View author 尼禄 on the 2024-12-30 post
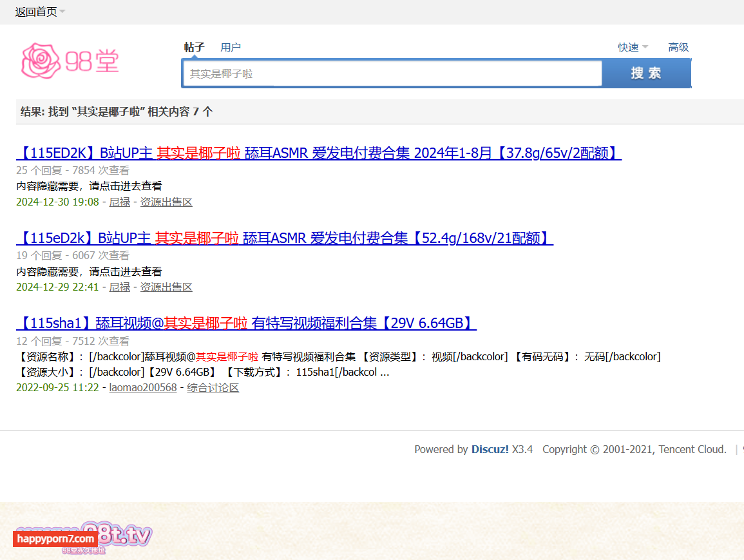The width and height of the screenshot is (744, 560). tap(119, 202)
